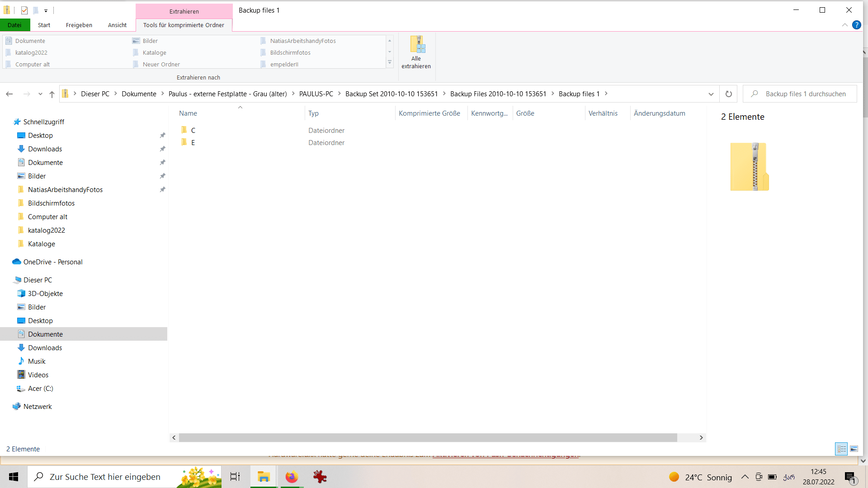Select Dieser PC in navigation pane
Screen dimensions: 868x488
point(38,280)
